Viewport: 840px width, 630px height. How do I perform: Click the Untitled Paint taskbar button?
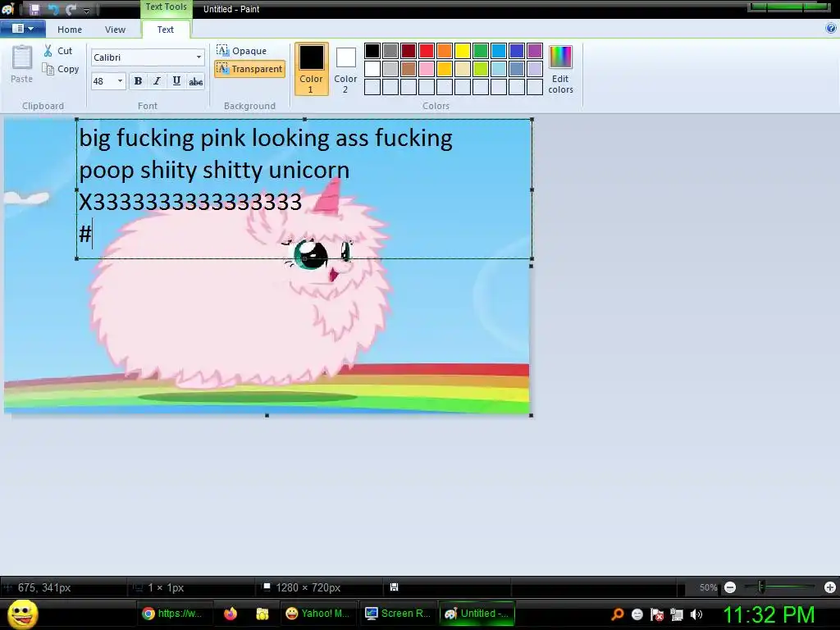tap(477, 614)
